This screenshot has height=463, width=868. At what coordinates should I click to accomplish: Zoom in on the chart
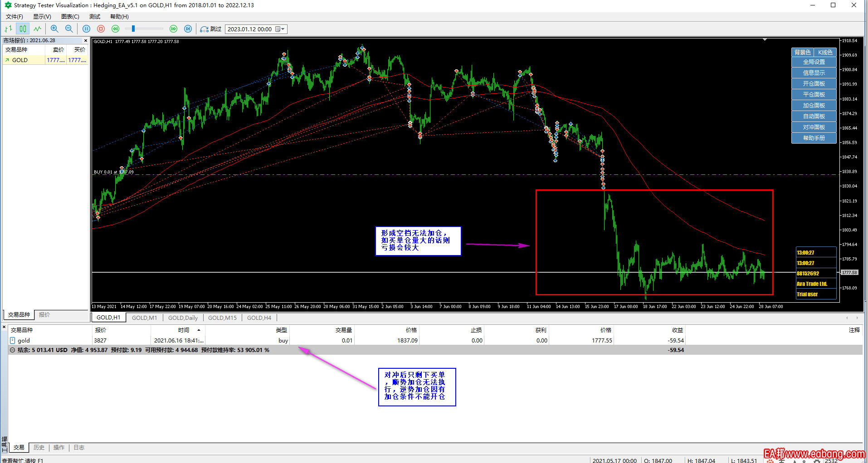pos(54,29)
